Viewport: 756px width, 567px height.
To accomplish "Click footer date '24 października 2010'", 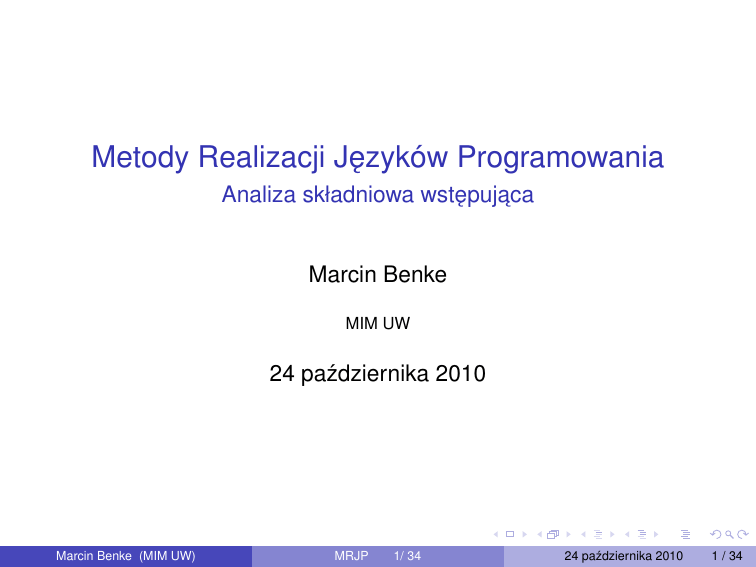I will click(624, 556).
